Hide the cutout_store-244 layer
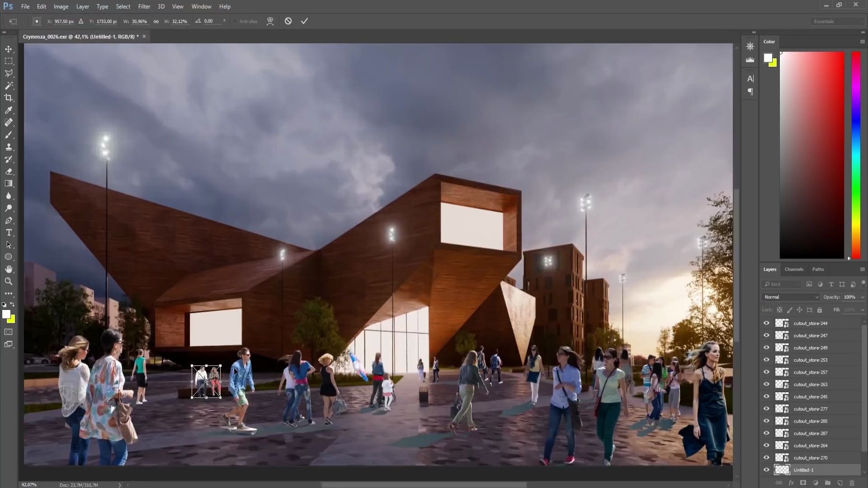868x488 pixels. point(766,323)
